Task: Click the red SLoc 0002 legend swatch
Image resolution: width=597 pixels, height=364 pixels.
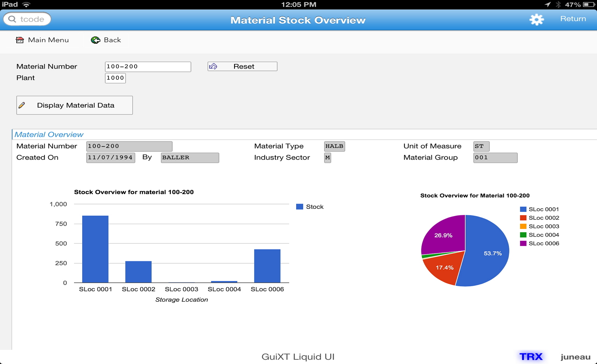Action: click(523, 218)
